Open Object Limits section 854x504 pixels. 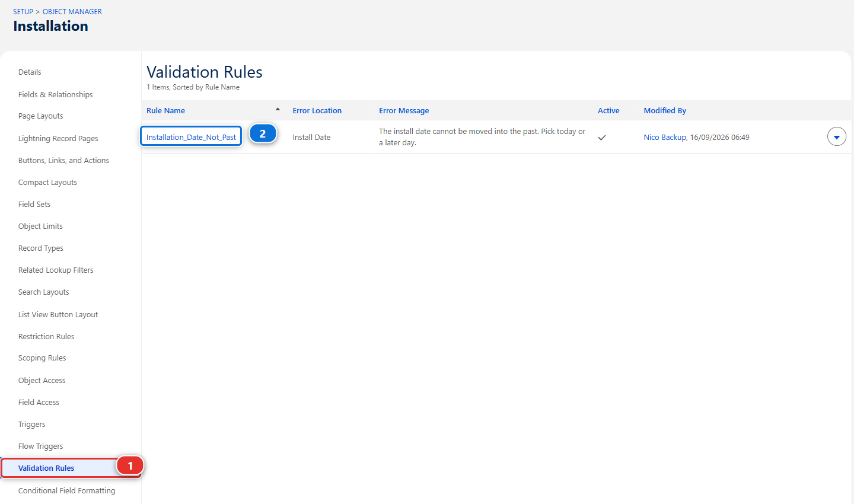click(x=40, y=226)
